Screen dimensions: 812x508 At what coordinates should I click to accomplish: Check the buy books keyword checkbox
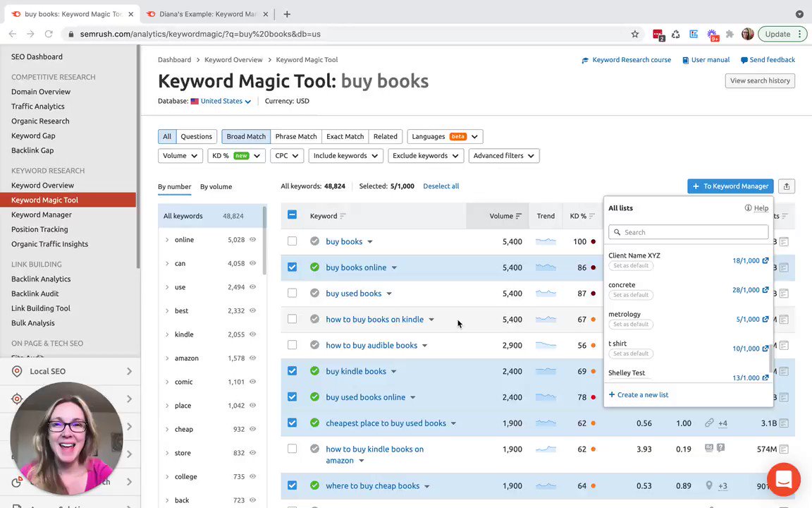[292, 241]
